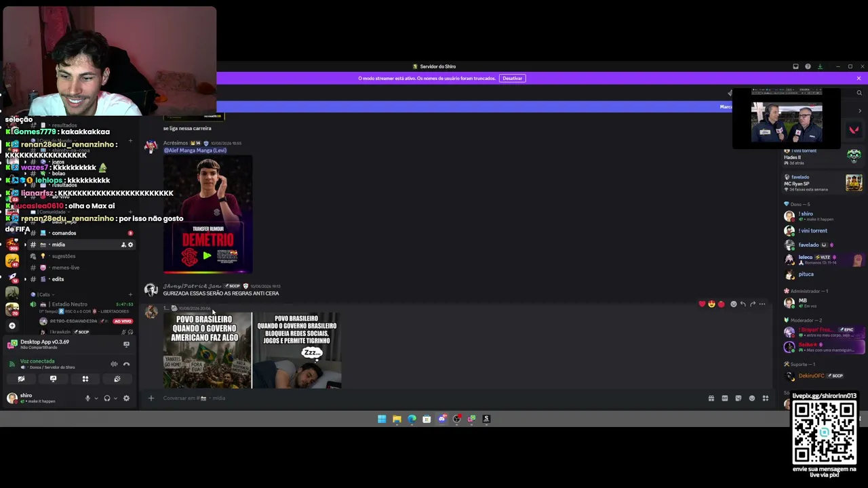
Task: Share the Desktop App screen
Action: (x=126, y=344)
